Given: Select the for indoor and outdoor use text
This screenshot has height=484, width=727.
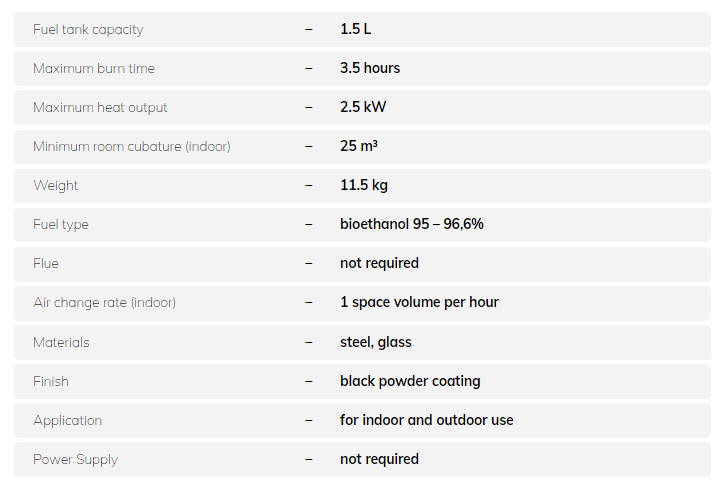Looking at the screenshot, I should pos(427,420).
